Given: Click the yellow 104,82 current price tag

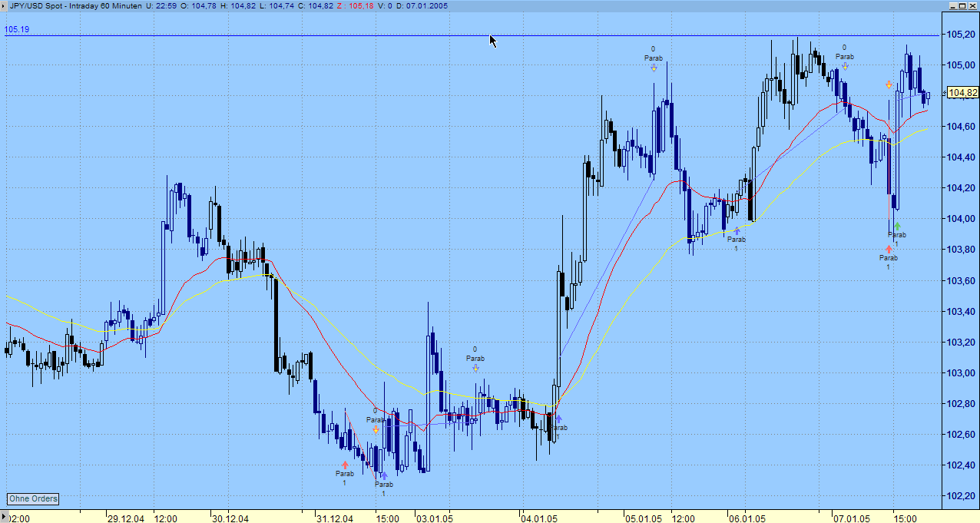Looking at the screenshot, I should [x=963, y=93].
